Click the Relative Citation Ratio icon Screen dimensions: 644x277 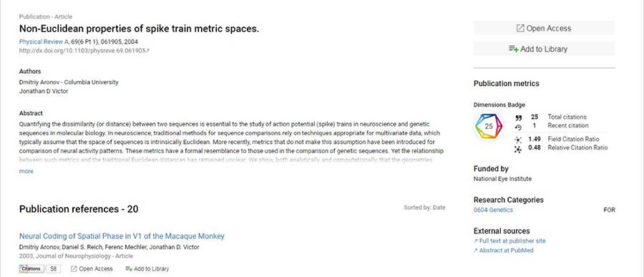pos(518,149)
